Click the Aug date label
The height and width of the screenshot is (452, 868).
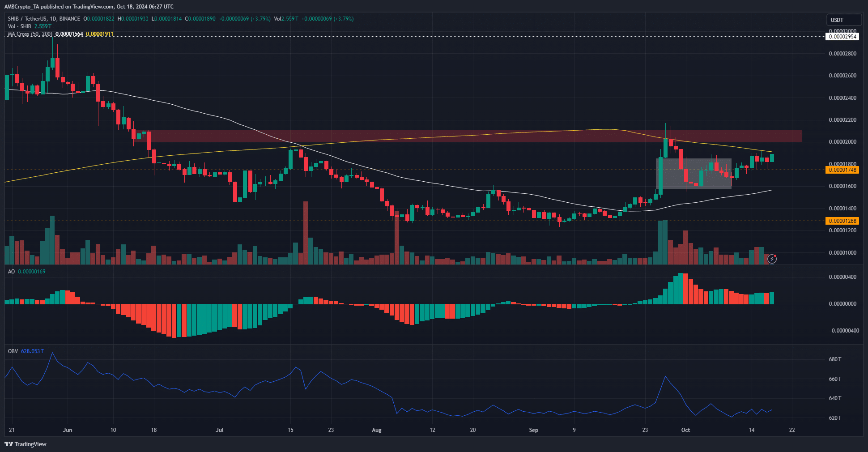tap(377, 430)
